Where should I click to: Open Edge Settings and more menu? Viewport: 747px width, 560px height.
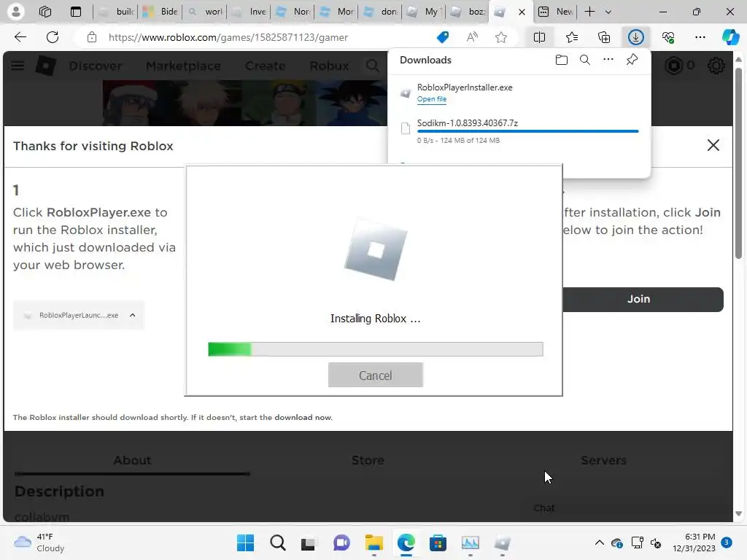700,37
